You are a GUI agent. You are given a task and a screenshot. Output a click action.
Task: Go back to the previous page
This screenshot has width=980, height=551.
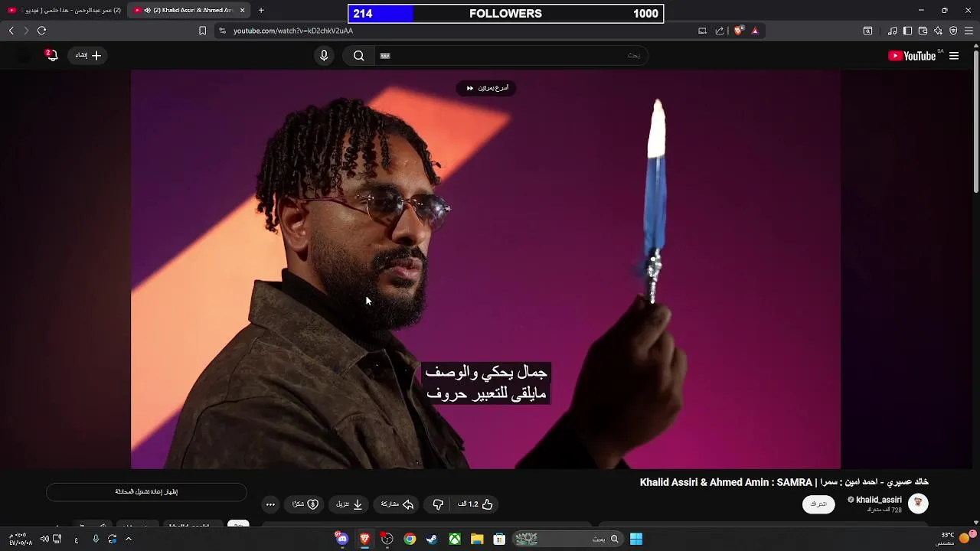[x=11, y=31]
